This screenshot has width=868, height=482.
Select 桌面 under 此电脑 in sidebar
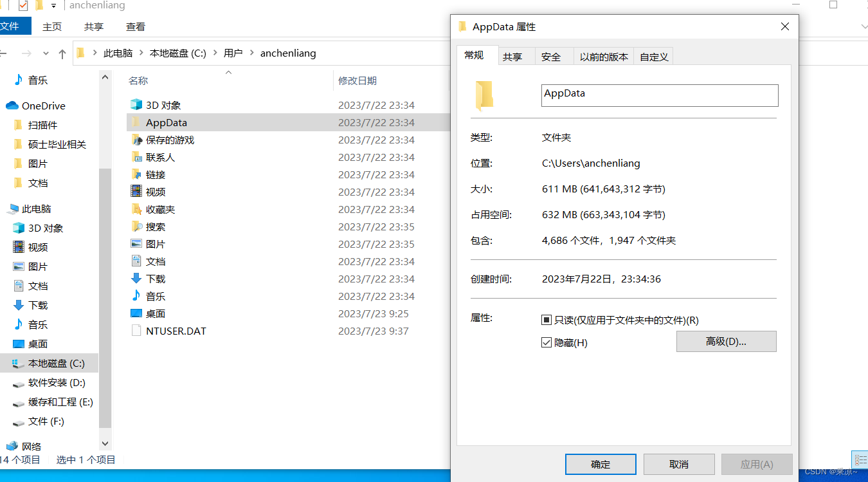[38, 344]
